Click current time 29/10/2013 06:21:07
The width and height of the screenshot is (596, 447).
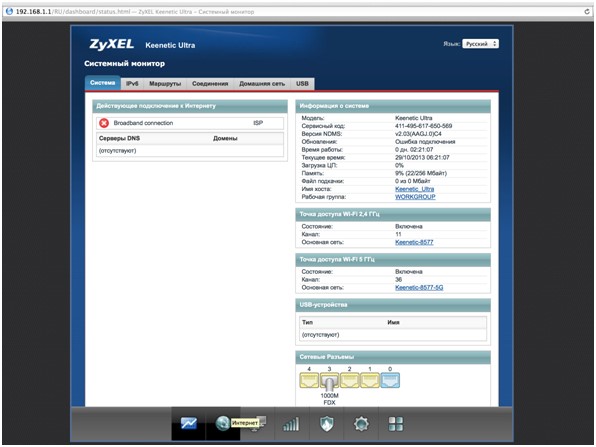tap(422, 157)
